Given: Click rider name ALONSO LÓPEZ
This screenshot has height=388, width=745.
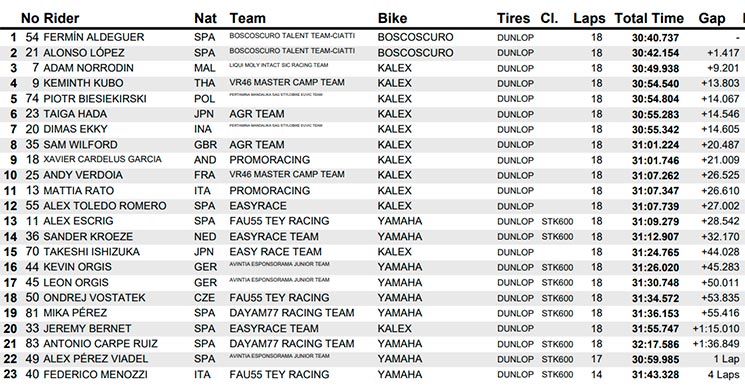Looking at the screenshot, I should pos(84,53).
